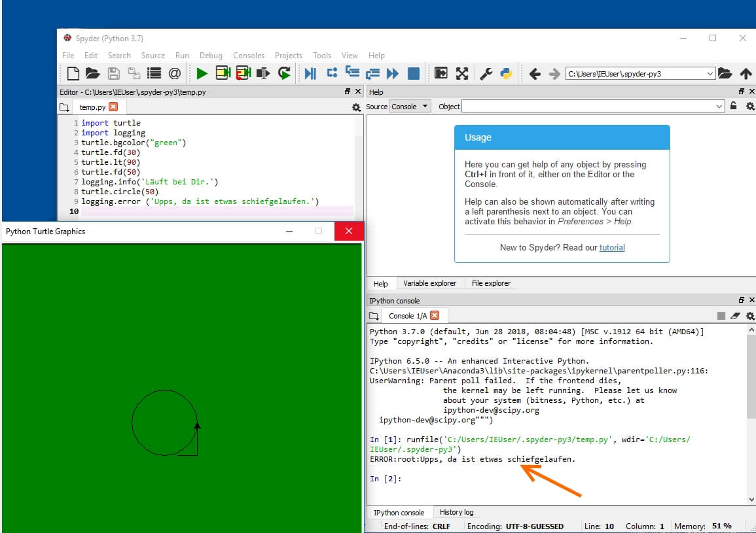Select the Help tab below pane

[x=380, y=284]
